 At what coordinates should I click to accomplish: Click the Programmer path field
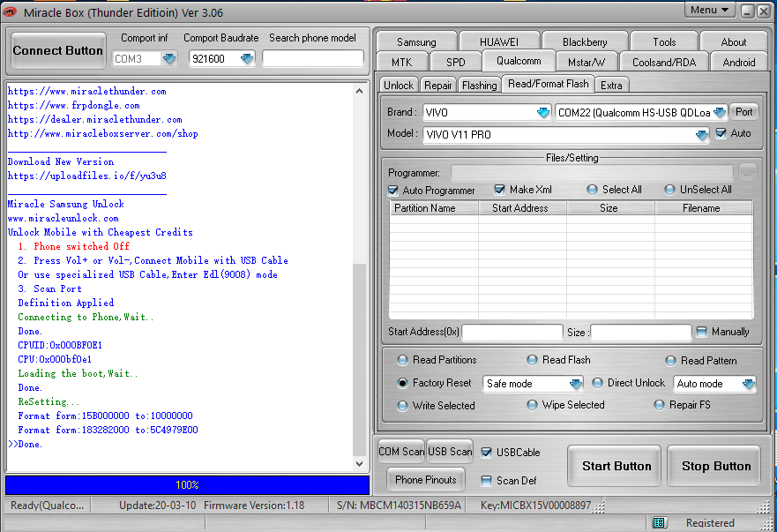click(592, 173)
